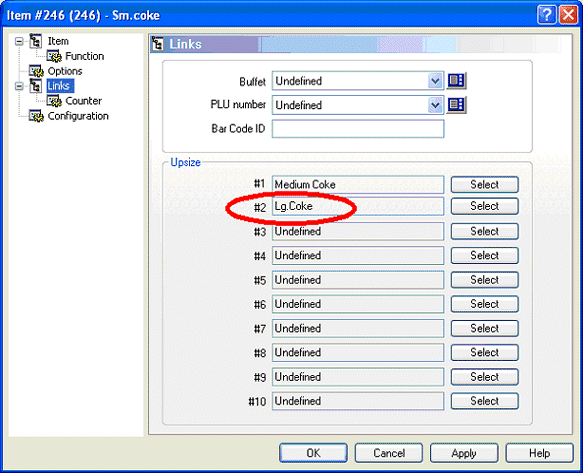Click Select button for upsize #8
The width and height of the screenshot is (583, 473).
(x=484, y=353)
